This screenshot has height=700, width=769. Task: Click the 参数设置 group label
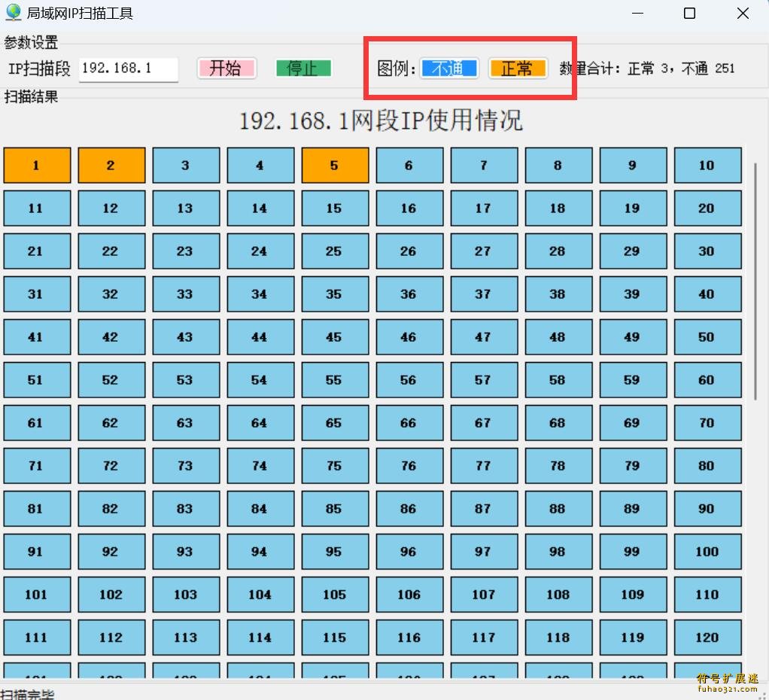pos(31,42)
